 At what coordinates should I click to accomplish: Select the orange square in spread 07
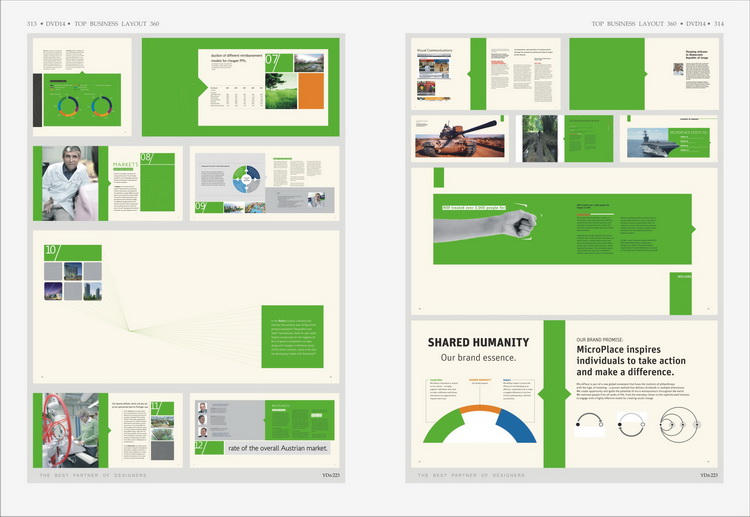coord(311,91)
